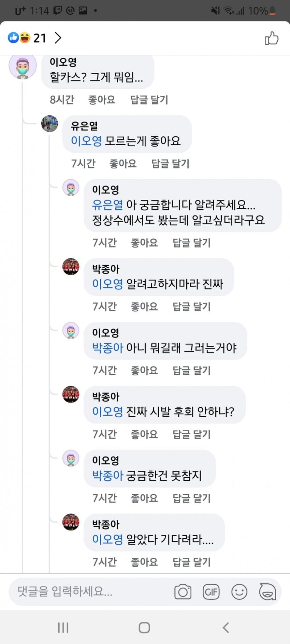Tap the 박종아 mention in 궁금한건 못참지 comment
Screen dimensions: 290x644
[x=107, y=475]
